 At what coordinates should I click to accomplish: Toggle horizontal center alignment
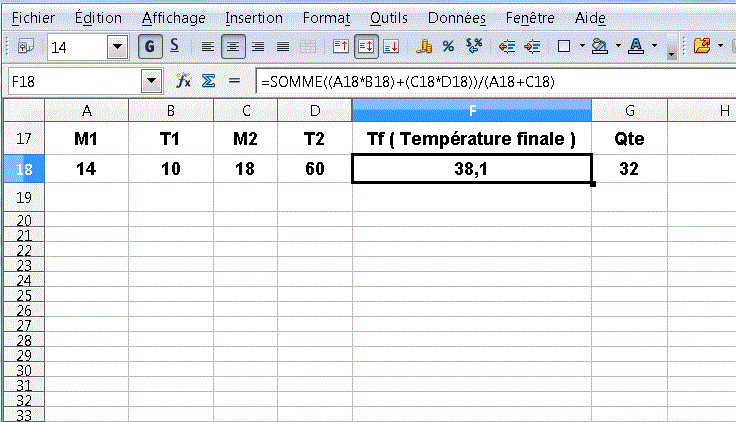point(233,46)
